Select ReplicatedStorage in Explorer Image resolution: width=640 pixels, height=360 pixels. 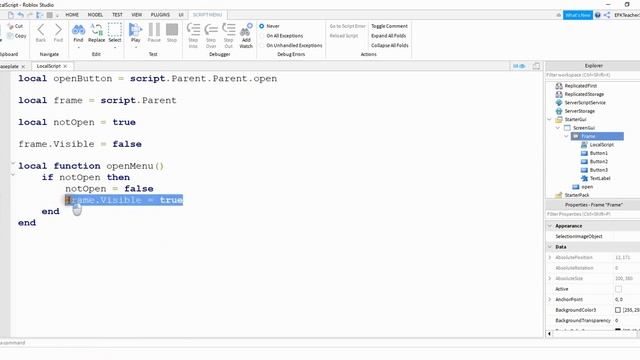click(x=584, y=94)
